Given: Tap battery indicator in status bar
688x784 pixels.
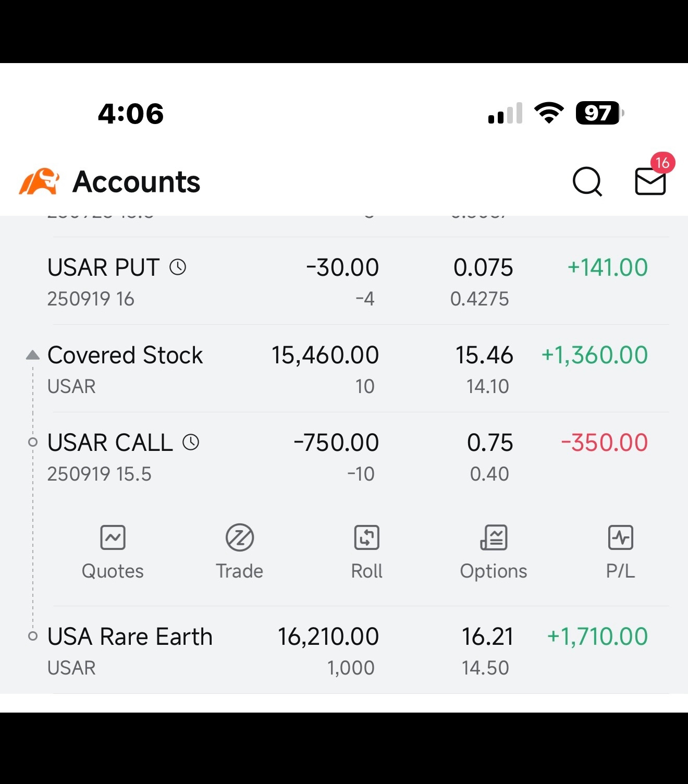Looking at the screenshot, I should (599, 113).
